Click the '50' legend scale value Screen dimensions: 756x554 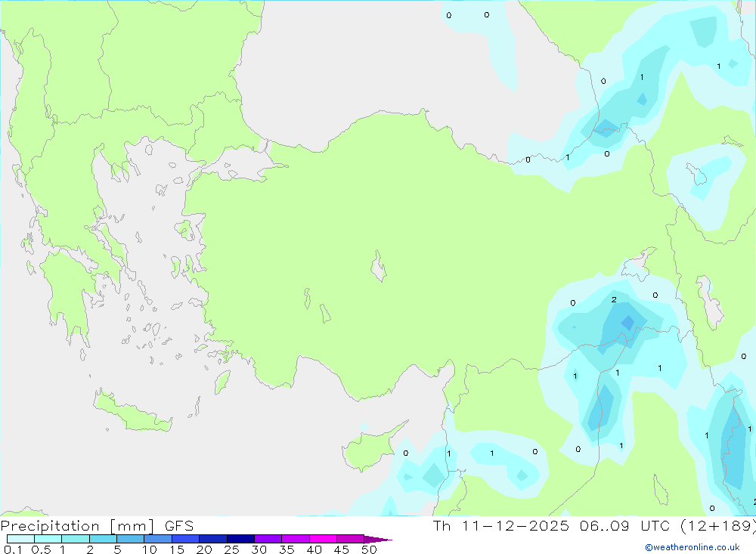pyautogui.click(x=369, y=549)
